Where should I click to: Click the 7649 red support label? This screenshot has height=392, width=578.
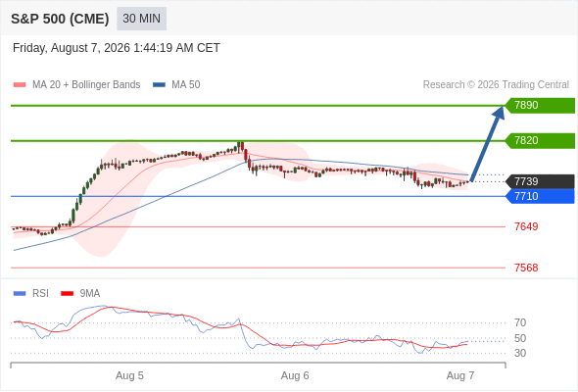(x=526, y=226)
